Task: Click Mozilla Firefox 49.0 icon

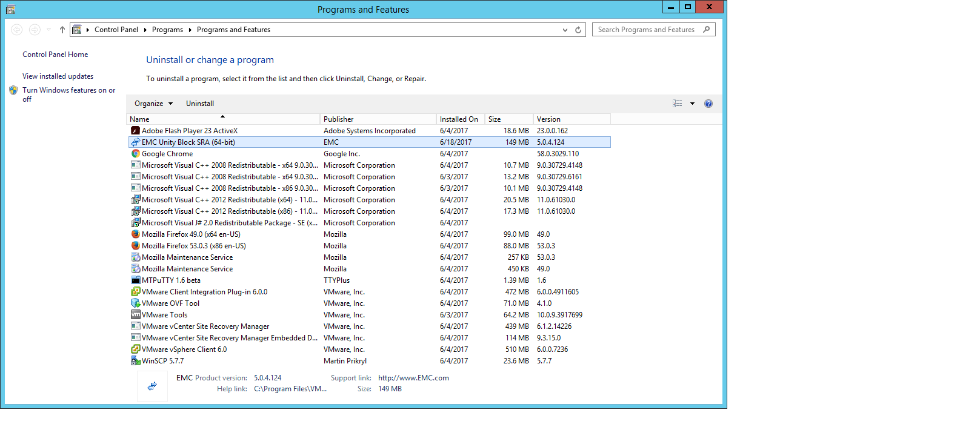Action: point(136,234)
